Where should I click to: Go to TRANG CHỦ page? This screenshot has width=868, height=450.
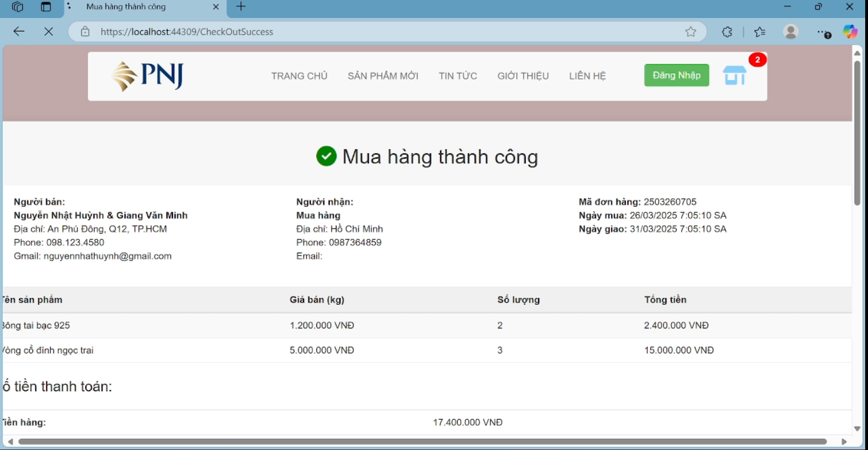point(299,76)
